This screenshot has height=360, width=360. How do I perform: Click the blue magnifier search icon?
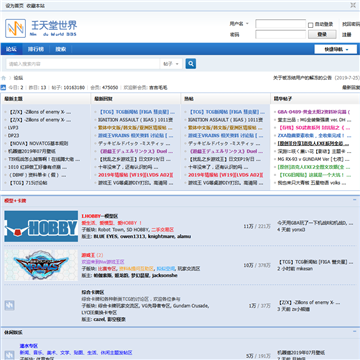191,64
